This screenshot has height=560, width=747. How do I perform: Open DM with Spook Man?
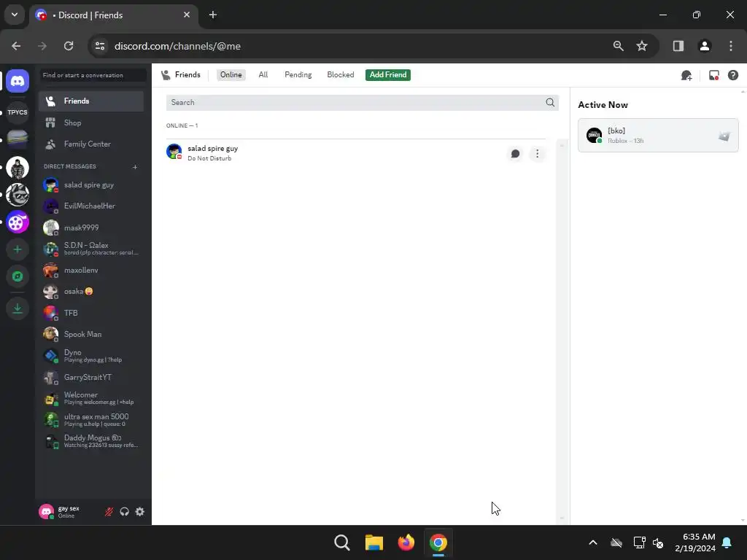(91, 334)
